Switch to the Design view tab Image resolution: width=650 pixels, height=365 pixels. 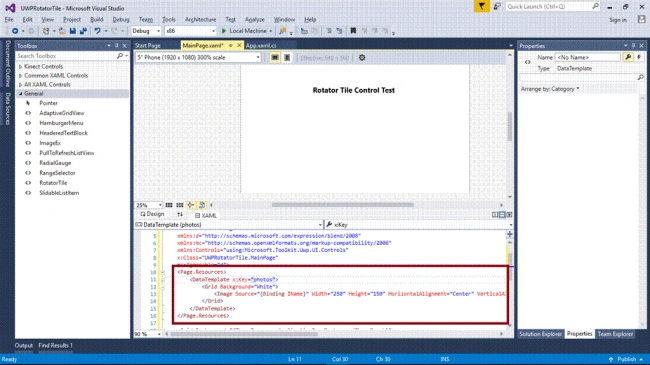coord(152,214)
